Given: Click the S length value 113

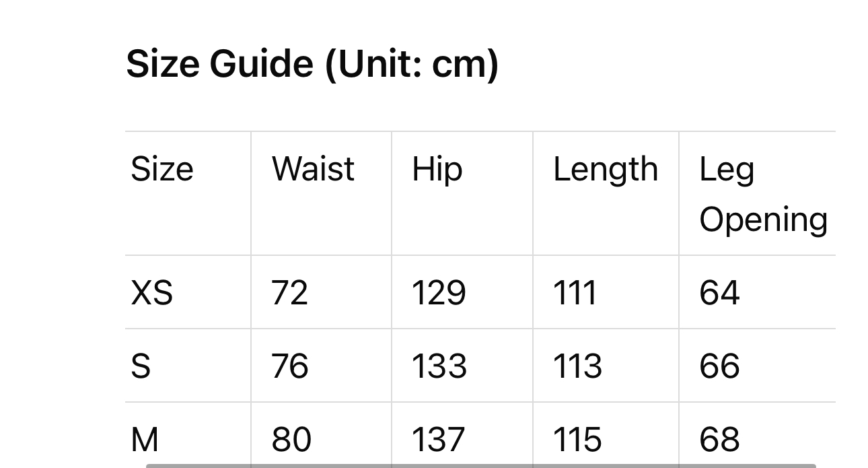Looking at the screenshot, I should click(577, 366).
